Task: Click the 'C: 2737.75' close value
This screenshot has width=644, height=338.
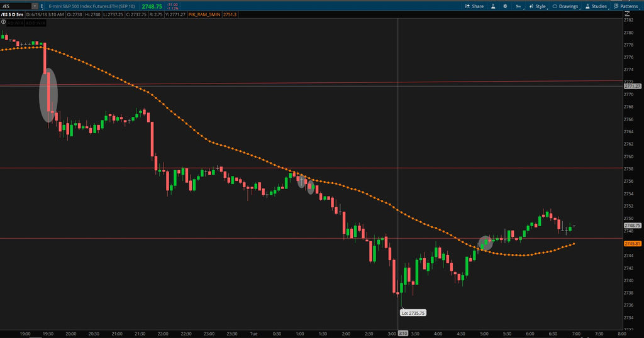Action: [x=136, y=14]
